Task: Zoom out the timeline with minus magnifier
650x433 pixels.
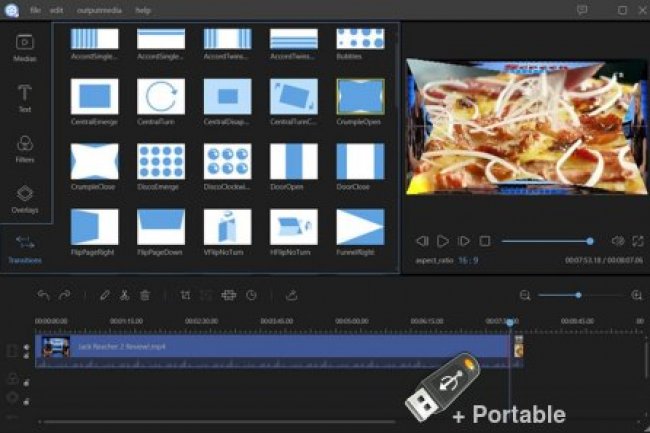Action: pyautogui.click(x=525, y=295)
